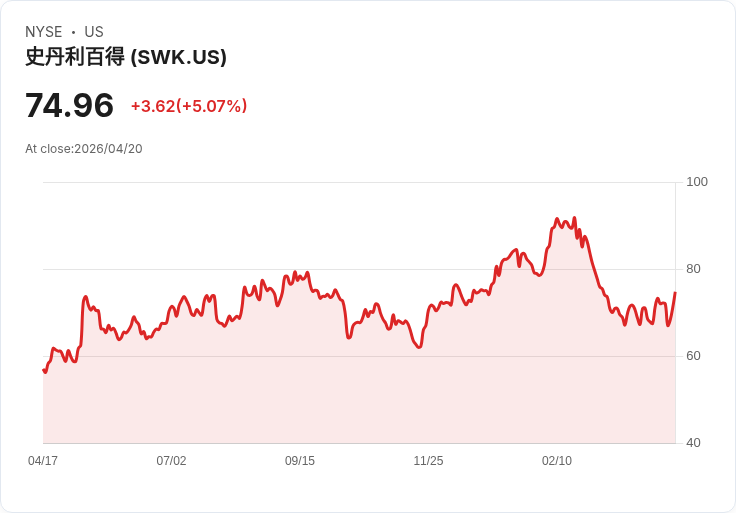
Task: Click the 02/10 date label on x-axis
Action: tap(557, 460)
